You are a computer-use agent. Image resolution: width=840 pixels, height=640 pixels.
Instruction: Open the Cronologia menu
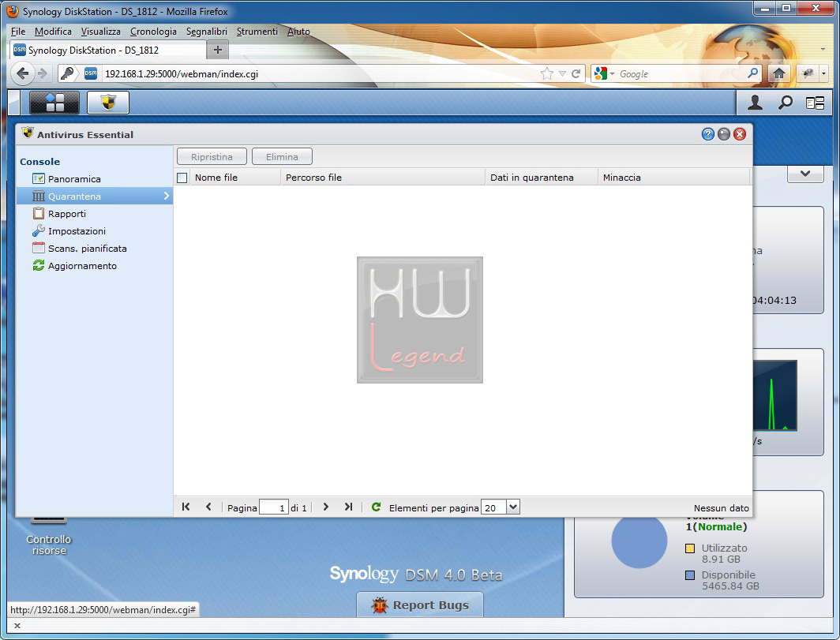153,32
